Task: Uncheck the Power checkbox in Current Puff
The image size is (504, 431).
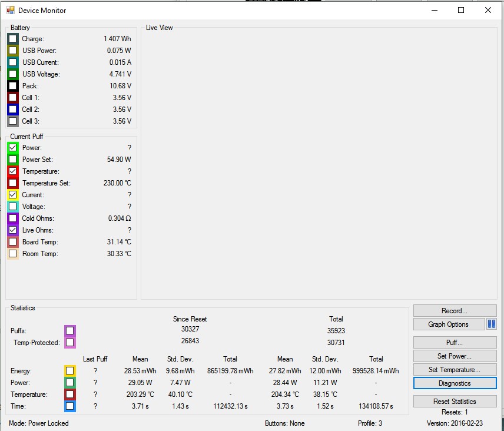Action: (13, 148)
